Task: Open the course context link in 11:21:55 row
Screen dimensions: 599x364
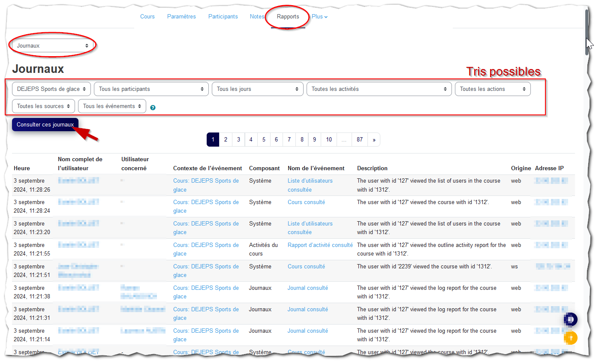Action: coord(206,250)
